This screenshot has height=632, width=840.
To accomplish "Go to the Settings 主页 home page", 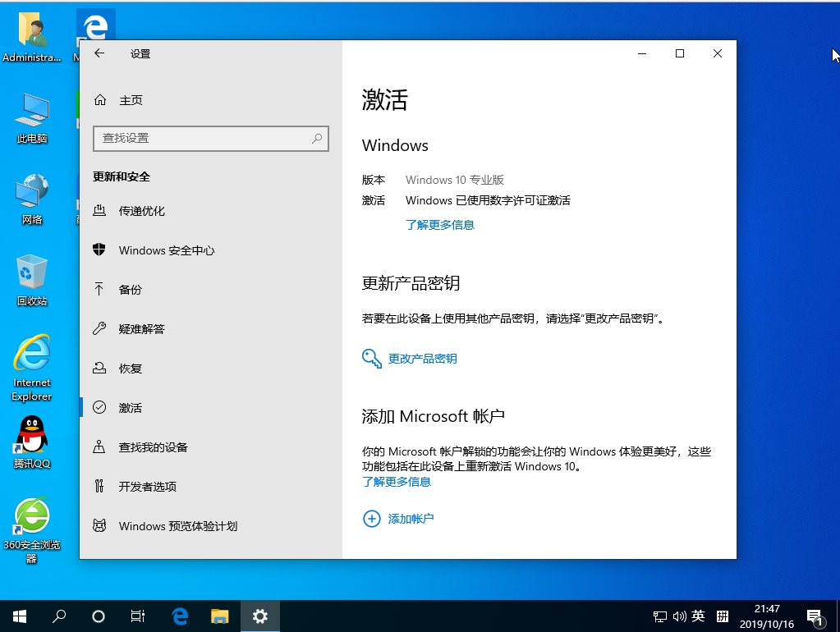I will tap(129, 99).
